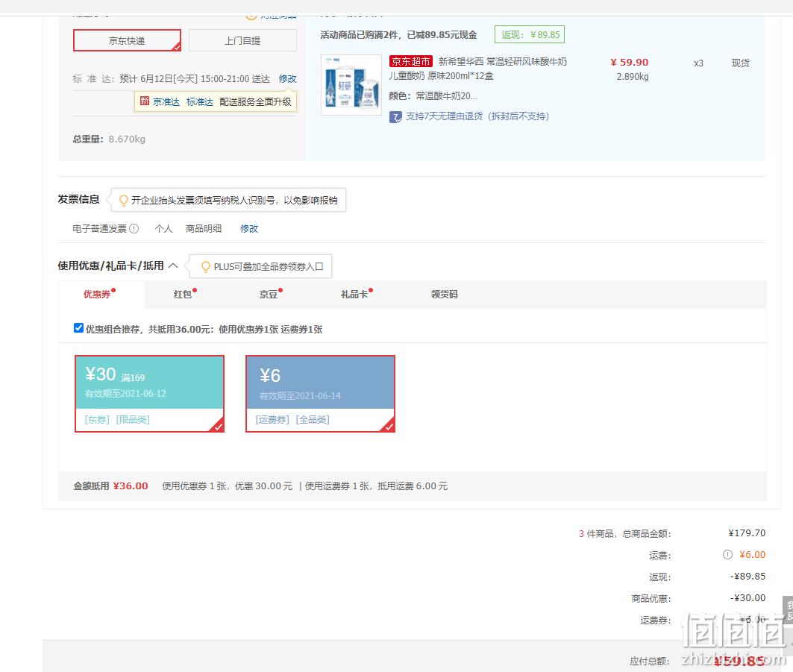Image resolution: width=793 pixels, height=672 pixels.
Task: Click 商品优惠 value -¥30.00
Action: pyautogui.click(x=747, y=597)
